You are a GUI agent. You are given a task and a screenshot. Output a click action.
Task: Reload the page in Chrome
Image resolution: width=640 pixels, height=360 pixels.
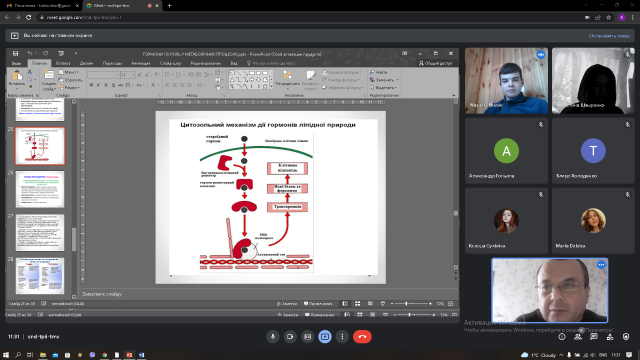point(29,17)
